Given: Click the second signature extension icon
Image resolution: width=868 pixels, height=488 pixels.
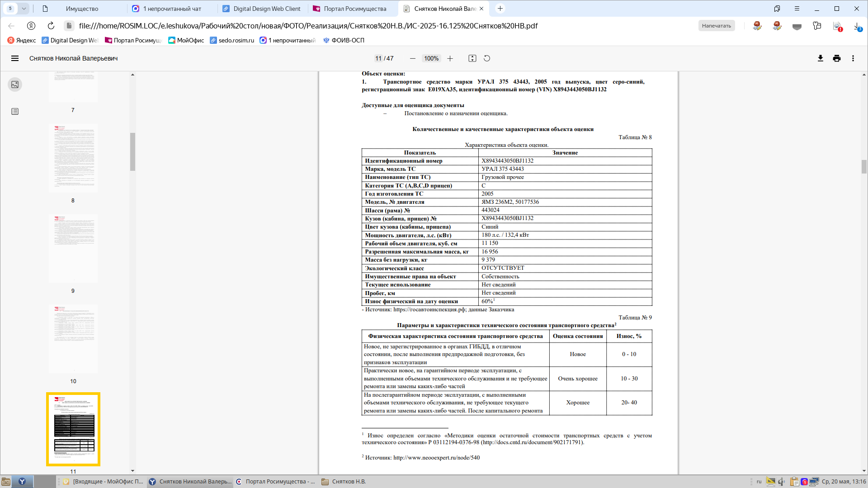Looking at the screenshot, I should click(x=777, y=26).
